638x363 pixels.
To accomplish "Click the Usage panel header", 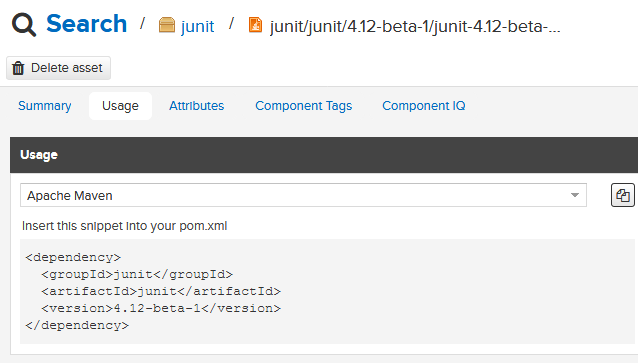I will tap(324, 155).
